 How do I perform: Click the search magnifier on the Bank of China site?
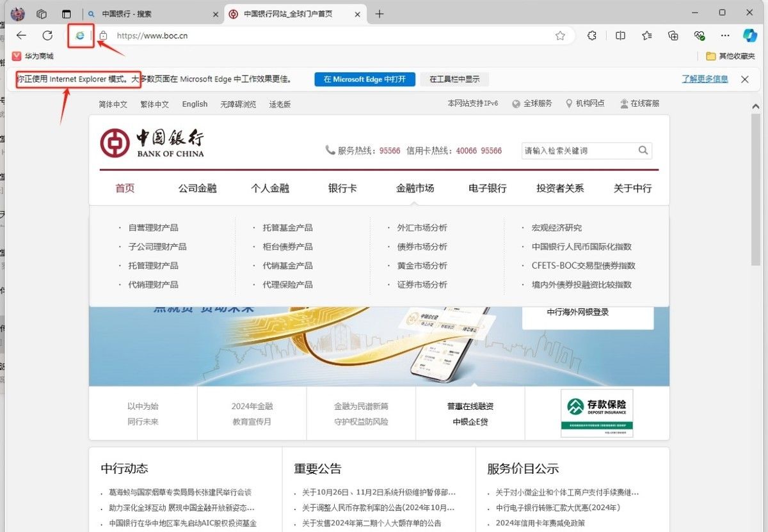643,150
